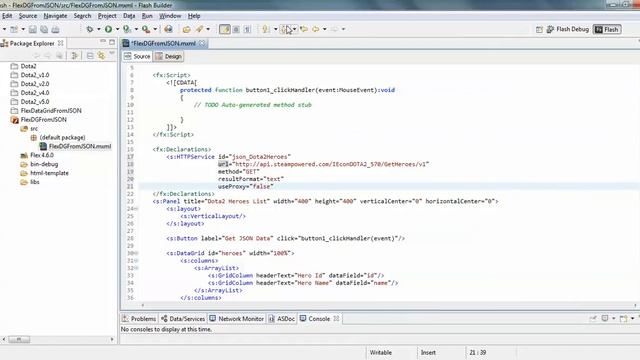Minimize the Package Explorer panel
The width and height of the screenshot is (640, 360).
103,42
